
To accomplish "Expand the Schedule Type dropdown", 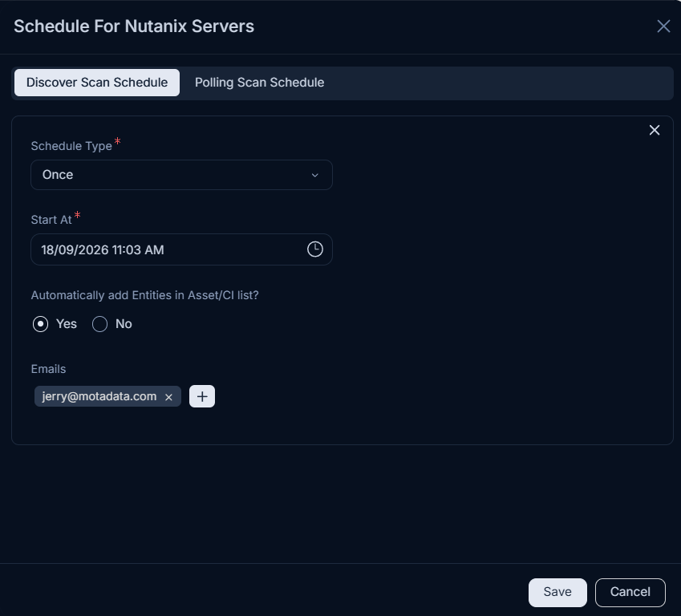I will click(181, 175).
